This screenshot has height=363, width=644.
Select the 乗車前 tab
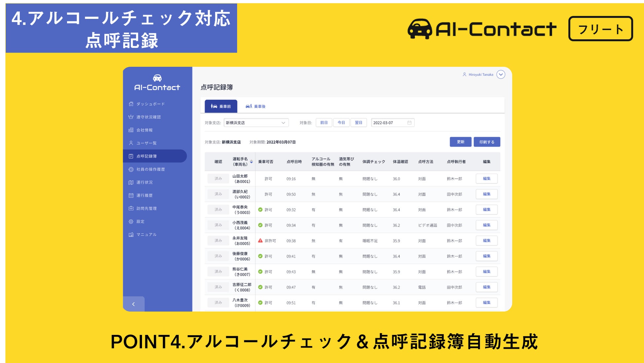click(221, 106)
